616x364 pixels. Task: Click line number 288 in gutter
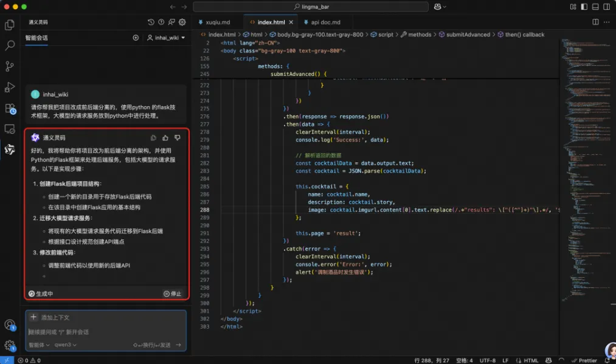205,210
